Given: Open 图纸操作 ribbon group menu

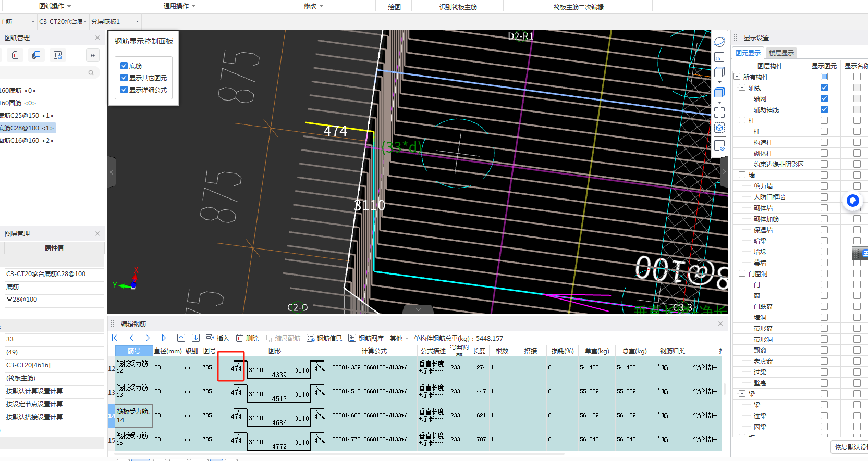Looking at the screenshot, I should click(55, 6).
